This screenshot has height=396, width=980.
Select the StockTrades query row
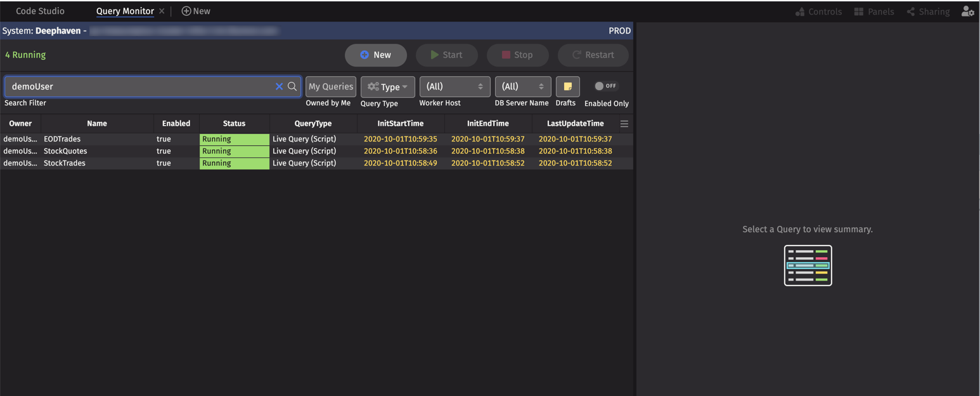click(x=316, y=163)
